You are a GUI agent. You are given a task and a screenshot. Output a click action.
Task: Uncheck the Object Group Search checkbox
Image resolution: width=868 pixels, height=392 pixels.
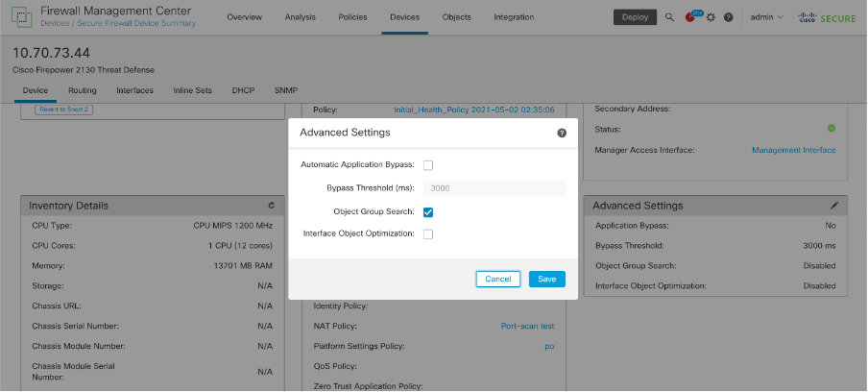(428, 212)
